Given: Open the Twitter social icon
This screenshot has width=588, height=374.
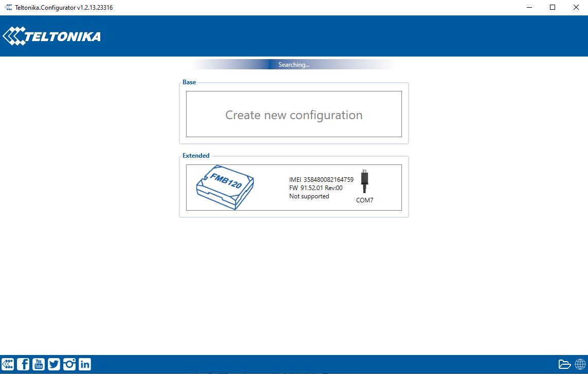Looking at the screenshot, I should [54, 364].
